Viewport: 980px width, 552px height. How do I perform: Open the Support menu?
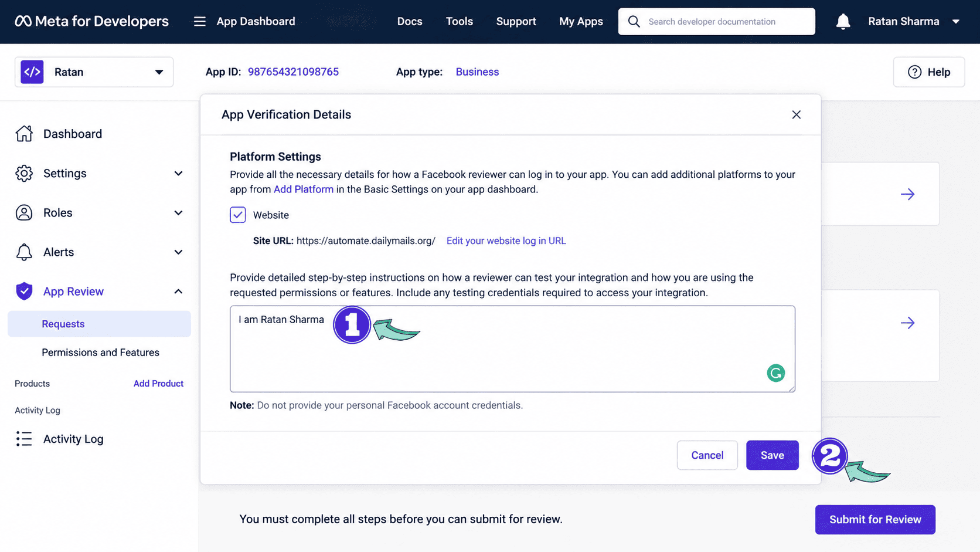[x=516, y=22]
